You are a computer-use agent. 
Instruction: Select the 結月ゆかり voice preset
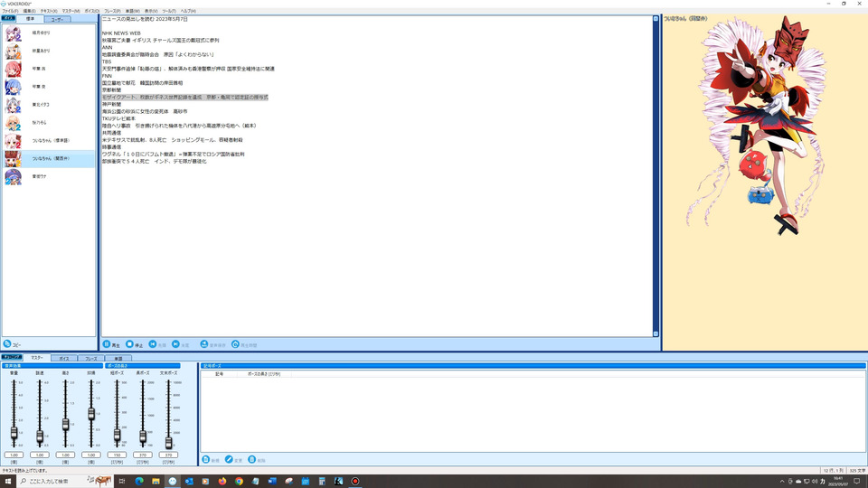pos(49,33)
